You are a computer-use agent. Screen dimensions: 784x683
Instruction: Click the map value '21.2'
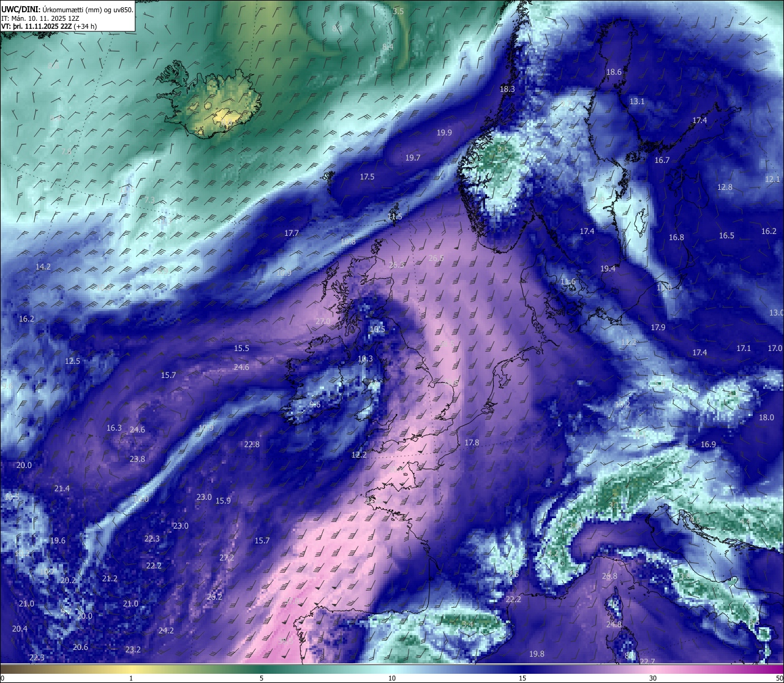[x=110, y=578]
